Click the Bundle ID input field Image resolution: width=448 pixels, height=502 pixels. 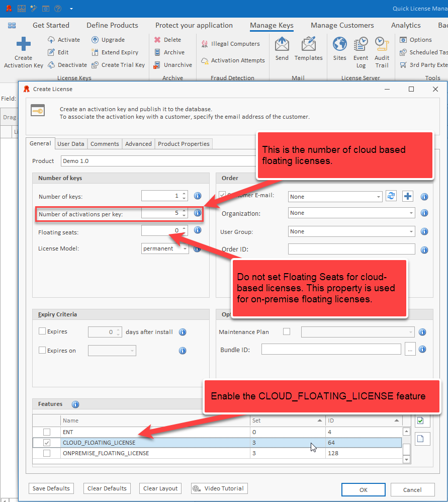331,349
